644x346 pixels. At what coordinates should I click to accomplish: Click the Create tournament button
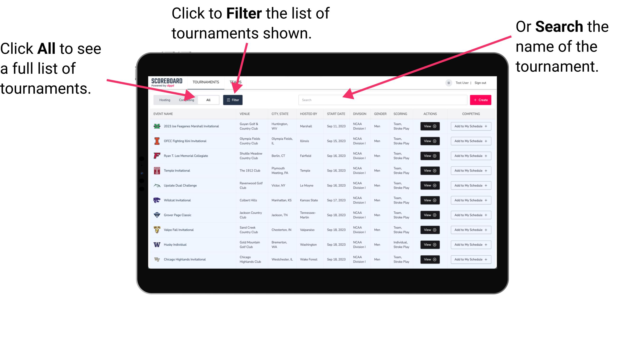tap(481, 100)
